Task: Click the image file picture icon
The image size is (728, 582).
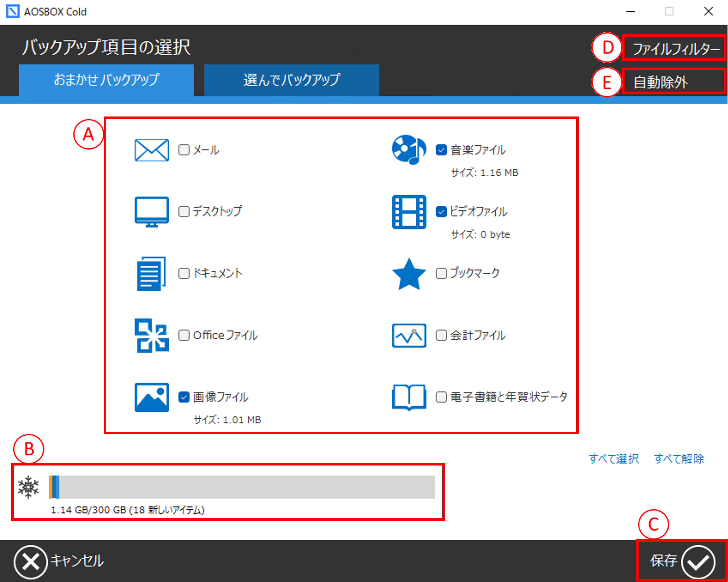Action: 152,397
